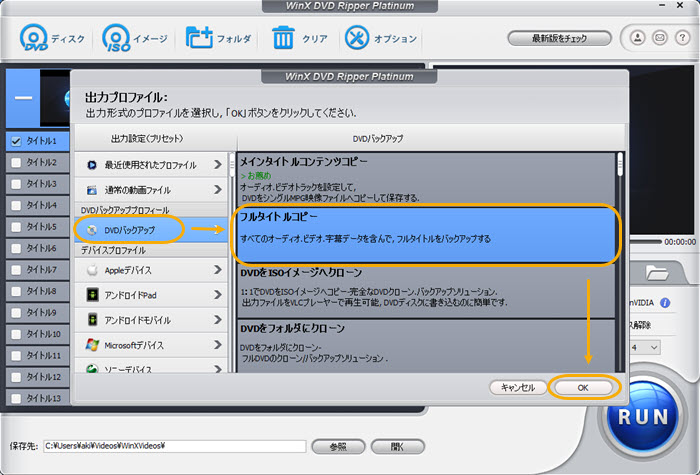Click the recently used profile icon
Screen dimensions: 700x475
[92, 165]
